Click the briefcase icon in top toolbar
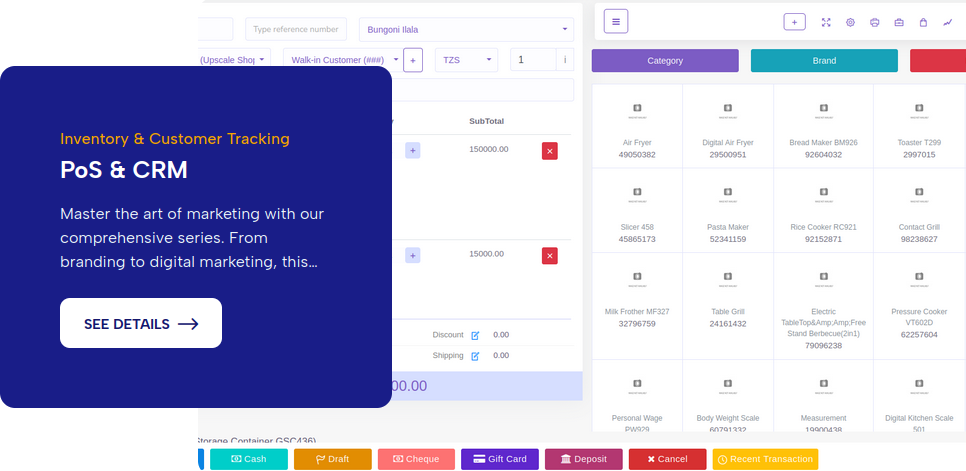This screenshot has height=471, width=966. tap(899, 22)
